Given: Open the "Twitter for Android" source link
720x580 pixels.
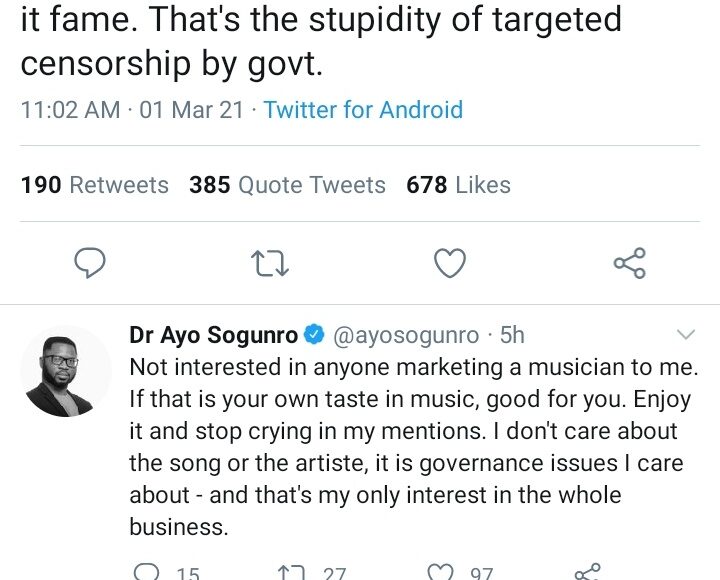Looking at the screenshot, I should [363, 110].
